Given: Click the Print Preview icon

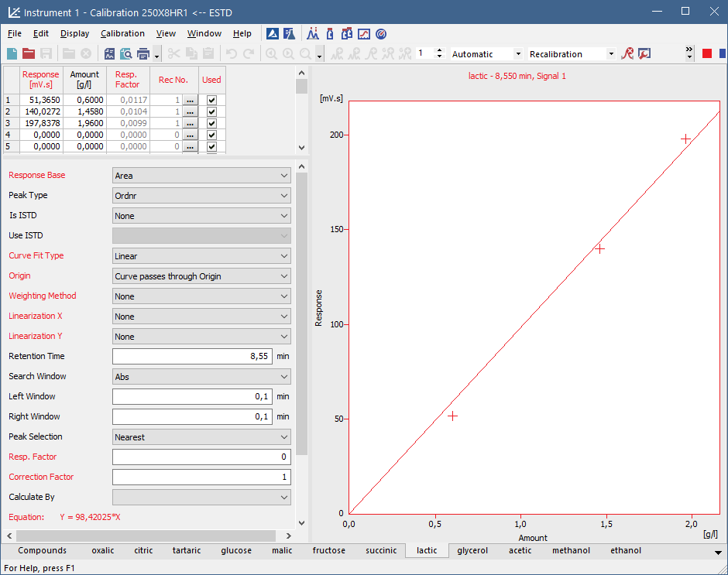Looking at the screenshot, I should [126, 53].
